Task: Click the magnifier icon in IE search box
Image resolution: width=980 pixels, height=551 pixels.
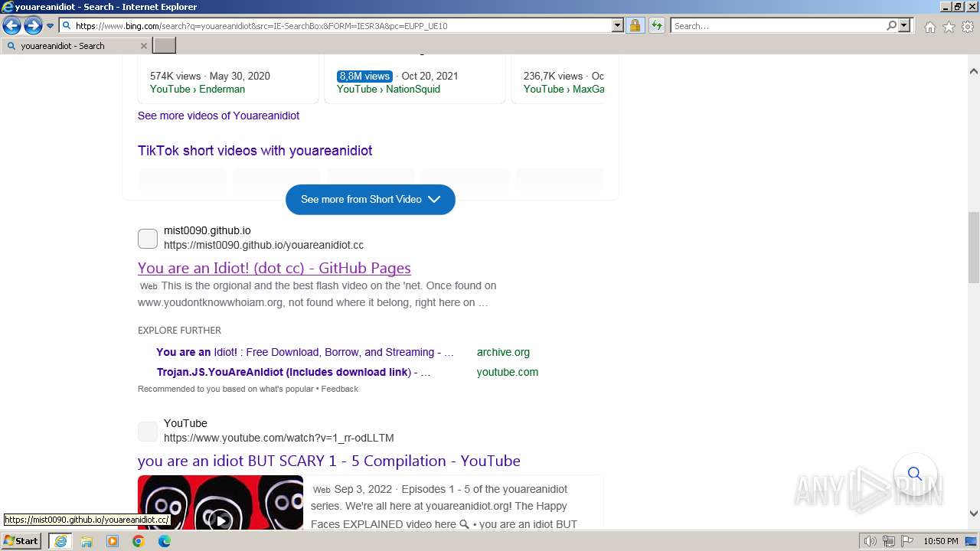Action: click(x=891, y=25)
